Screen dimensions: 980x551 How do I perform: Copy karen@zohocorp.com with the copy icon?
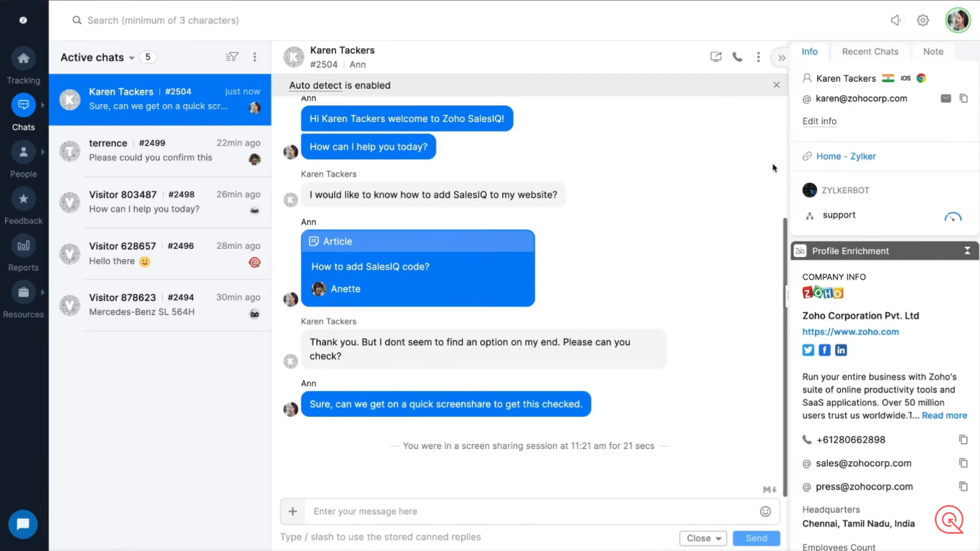coord(963,98)
